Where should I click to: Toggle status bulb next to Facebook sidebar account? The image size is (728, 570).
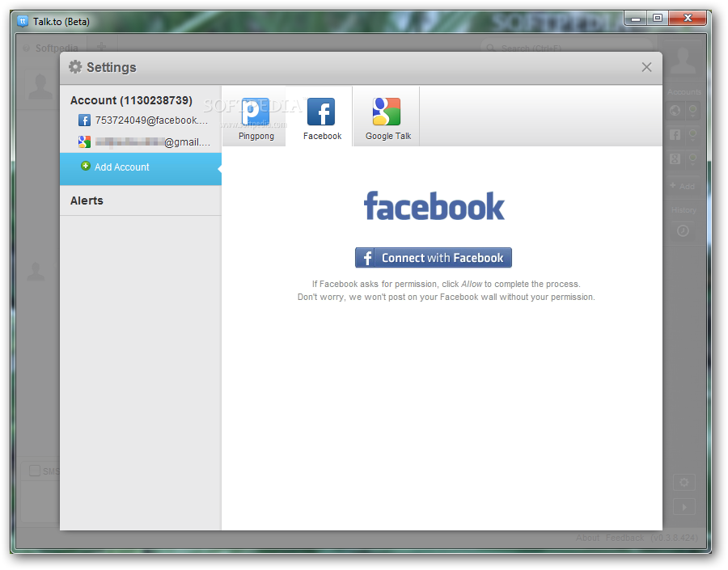692,134
